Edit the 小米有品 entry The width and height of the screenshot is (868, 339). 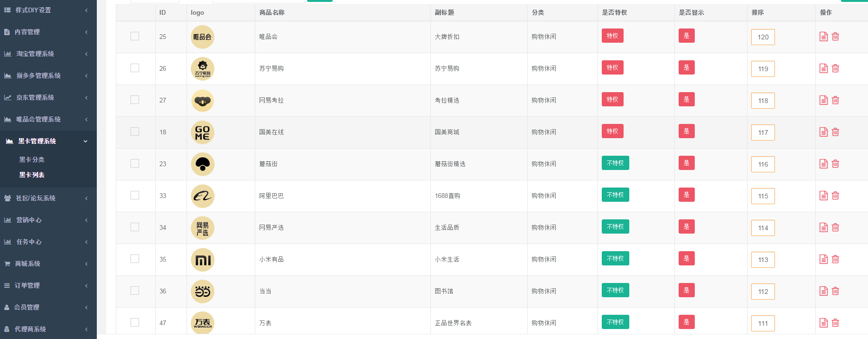(x=823, y=259)
